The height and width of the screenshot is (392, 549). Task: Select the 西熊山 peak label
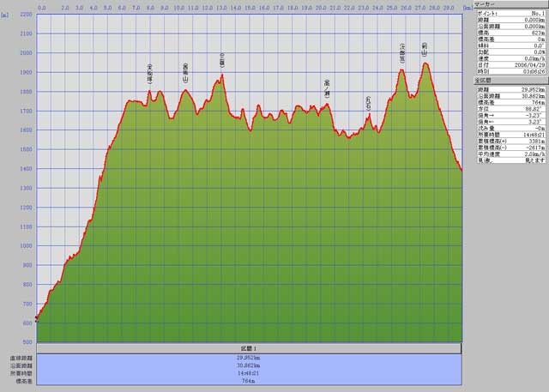click(x=185, y=72)
